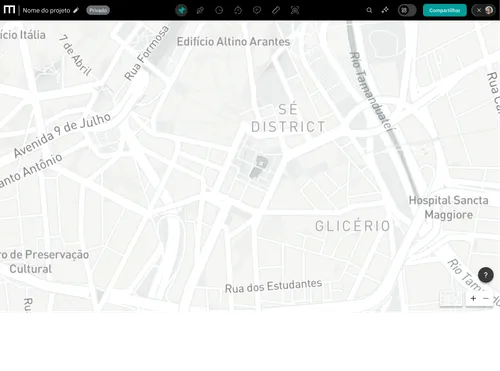
Task: Click the project name text 'Nome do projeto'
Action: click(x=46, y=10)
